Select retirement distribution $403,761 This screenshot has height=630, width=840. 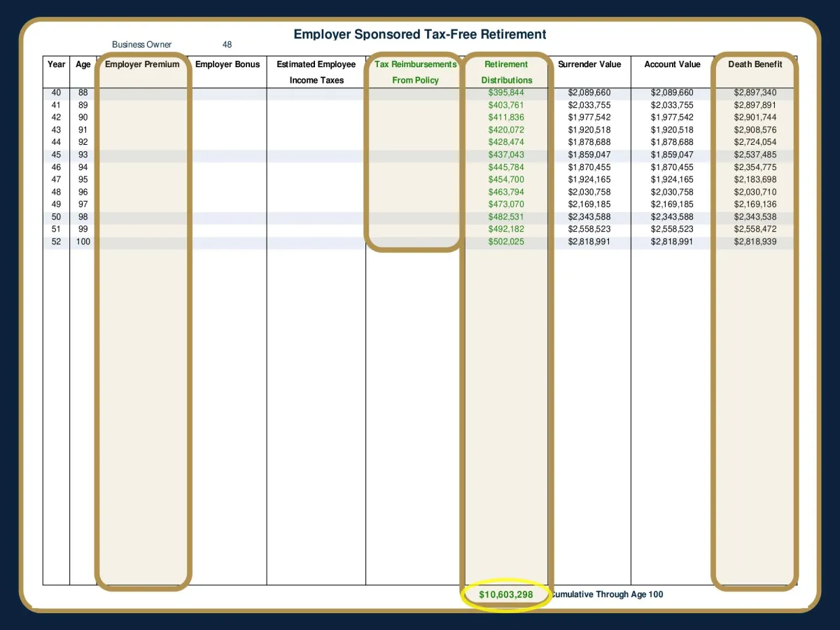coord(506,105)
